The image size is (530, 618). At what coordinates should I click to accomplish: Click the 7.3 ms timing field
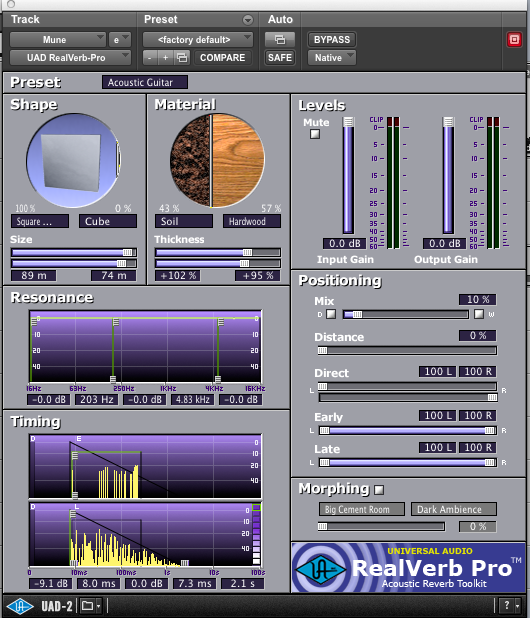pyautogui.click(x=195, y=583)
